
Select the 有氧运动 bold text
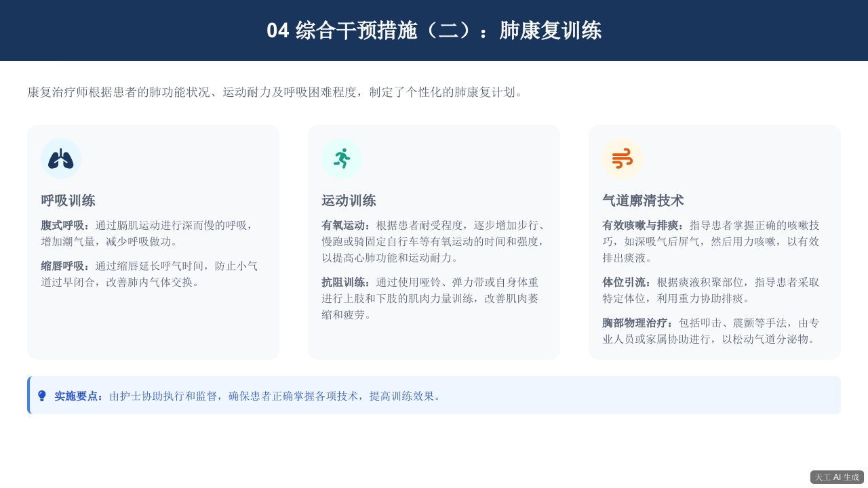tap(344, 225)
